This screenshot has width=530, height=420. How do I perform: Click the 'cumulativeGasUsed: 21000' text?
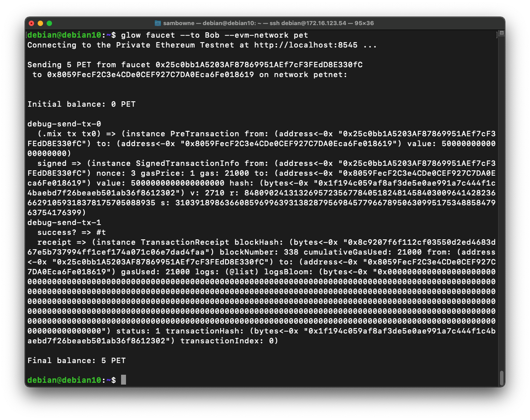(x=363, y=252)
